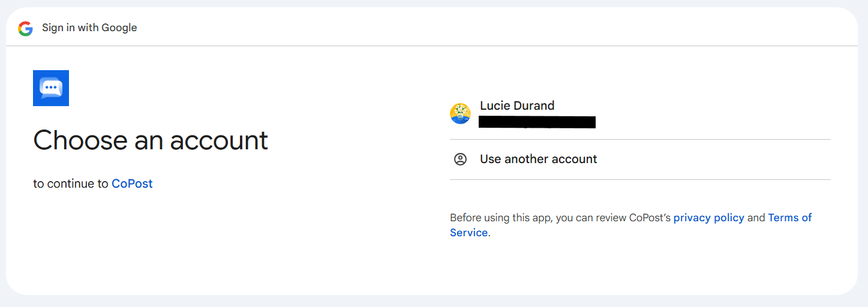Open the CoPost app link
The height and width of the screenshot is (307, 868).
coord(132,183)
